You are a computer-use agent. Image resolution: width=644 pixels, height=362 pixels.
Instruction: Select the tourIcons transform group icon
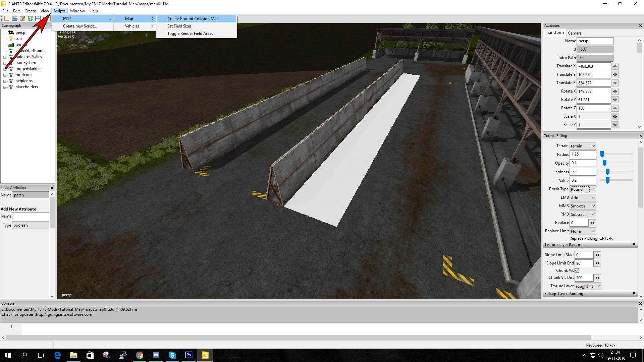coord(11,75)
